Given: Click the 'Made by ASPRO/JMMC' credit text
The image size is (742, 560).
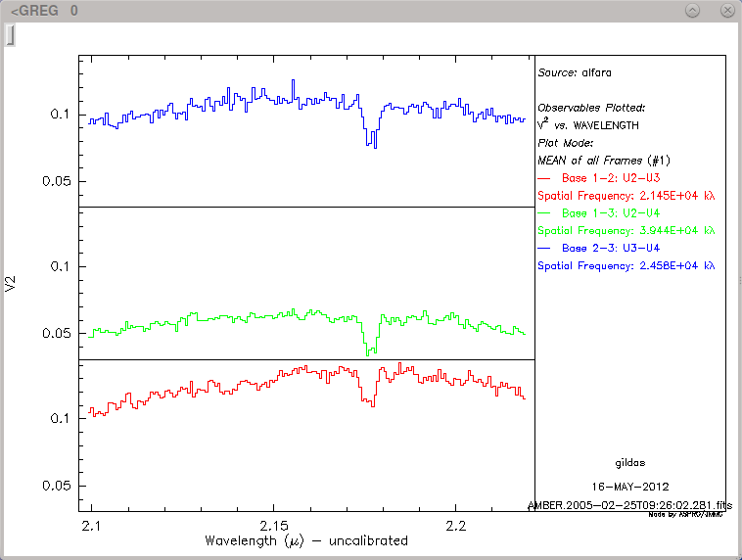Looking at the screenshot, I should [x=685, y=515].
